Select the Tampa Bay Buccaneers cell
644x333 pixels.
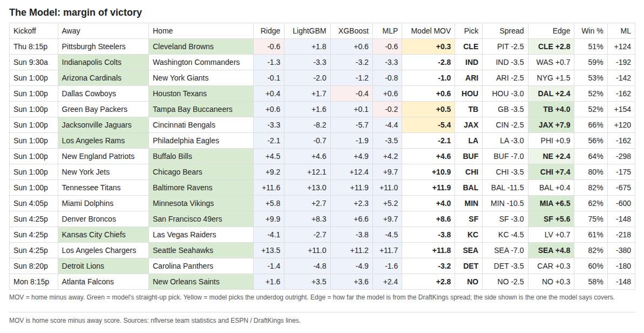201,109
